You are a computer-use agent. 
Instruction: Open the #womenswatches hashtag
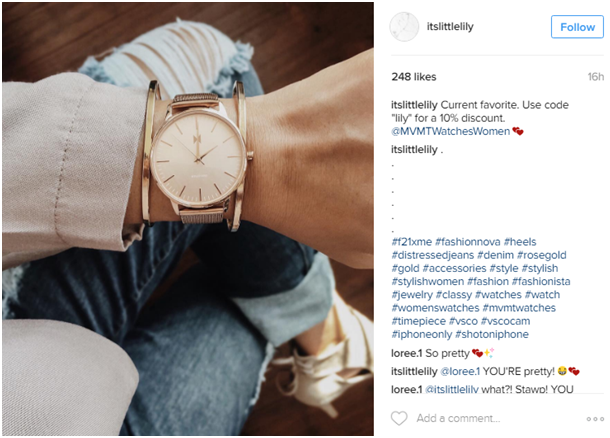point(435,308)
